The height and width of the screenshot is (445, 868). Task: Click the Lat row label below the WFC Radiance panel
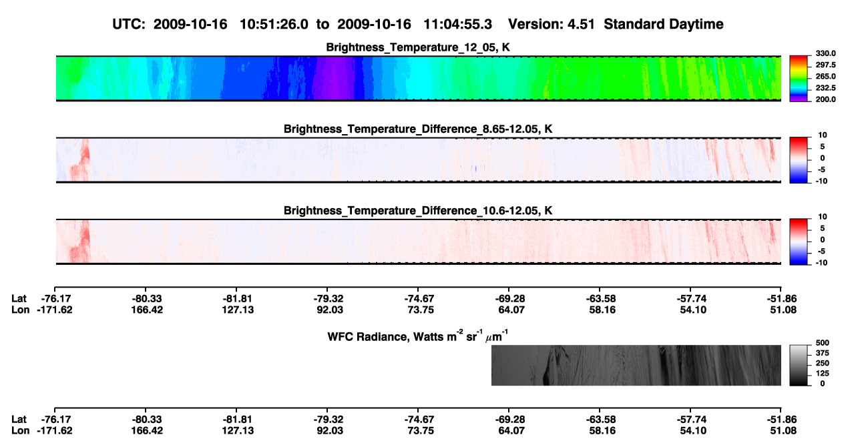point(19,420)
